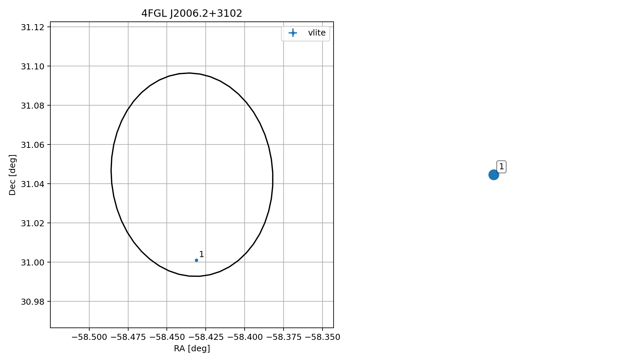Click the y-axis tick label 31.00

click(33, 262)
